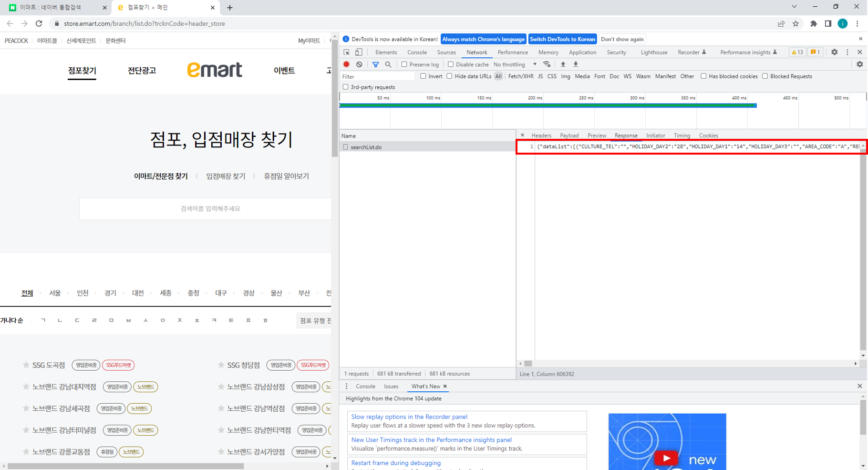Screen dimensions: 868x470
Task: Check the Blocked Requests checkbox
Action: click(765, 76)
